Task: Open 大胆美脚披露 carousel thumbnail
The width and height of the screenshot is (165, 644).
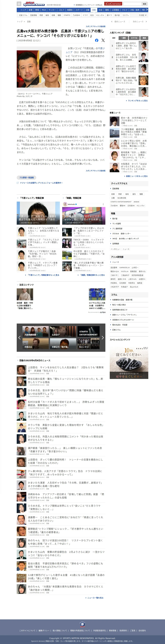Action: (x=36, y=331)
